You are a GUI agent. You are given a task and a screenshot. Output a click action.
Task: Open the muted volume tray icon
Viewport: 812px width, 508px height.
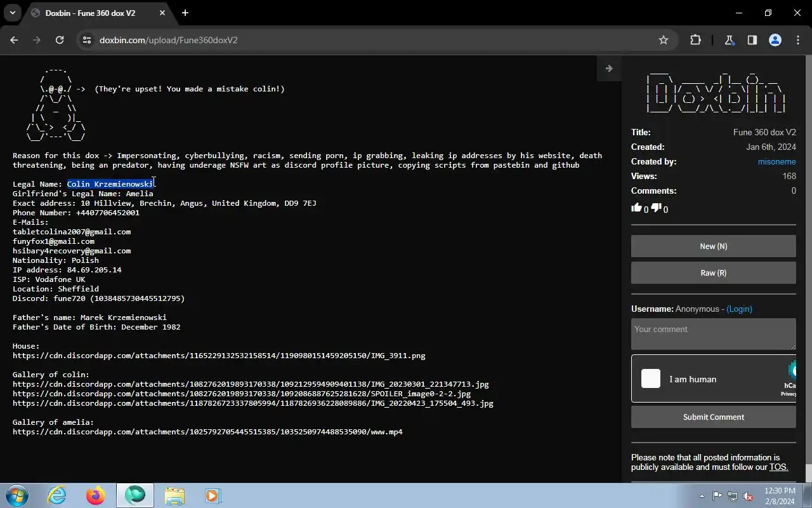coord(748,496)
